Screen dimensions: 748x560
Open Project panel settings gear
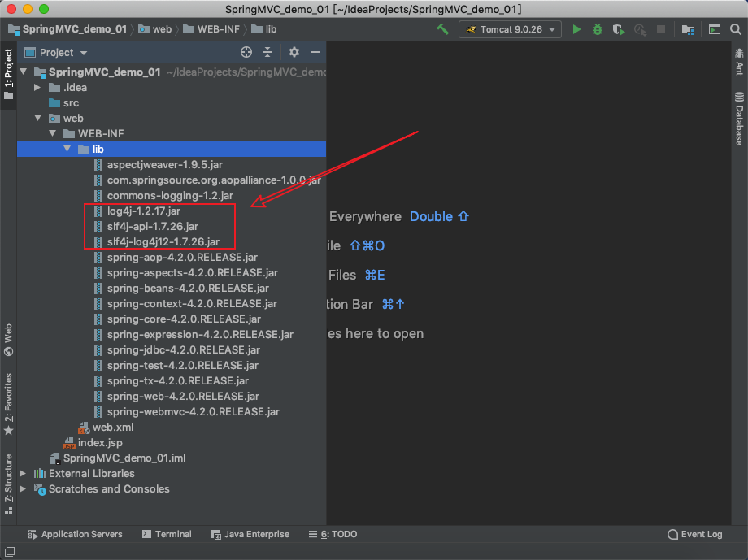coord(294,52)
